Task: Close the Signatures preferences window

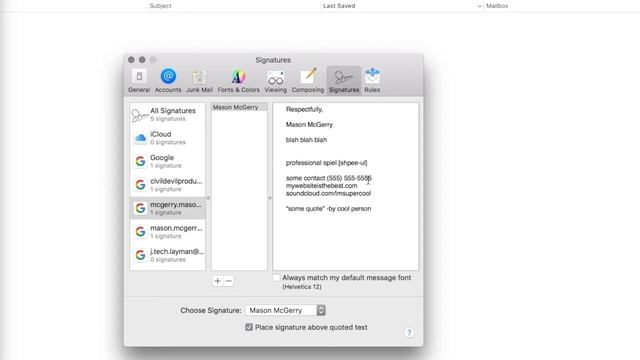Action: pyautogui.click(x=131, y=60)
